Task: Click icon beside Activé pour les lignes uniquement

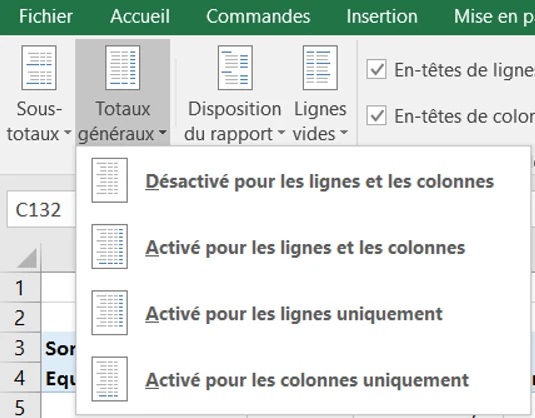Action: click(110, 313)
